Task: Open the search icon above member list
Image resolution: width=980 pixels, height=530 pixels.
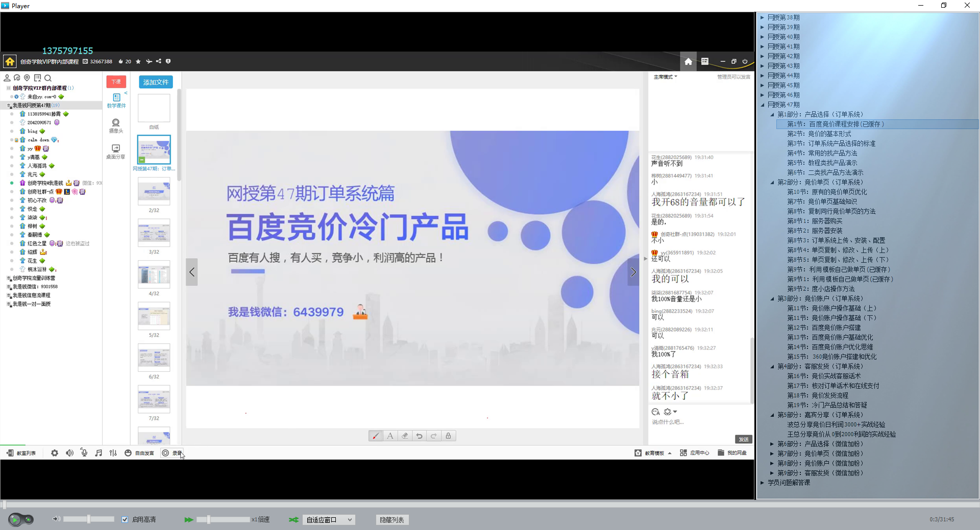Action: (x=48, y=78)
